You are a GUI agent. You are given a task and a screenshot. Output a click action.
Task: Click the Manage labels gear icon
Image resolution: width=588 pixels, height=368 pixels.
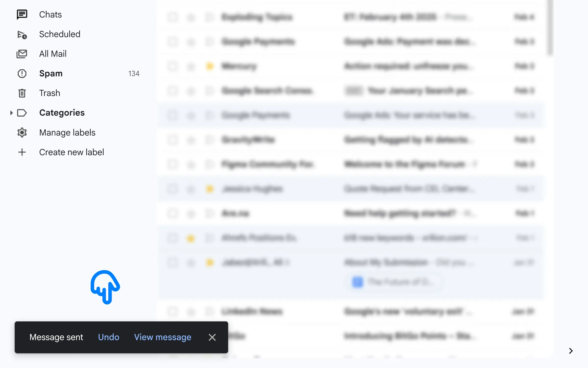22,132
